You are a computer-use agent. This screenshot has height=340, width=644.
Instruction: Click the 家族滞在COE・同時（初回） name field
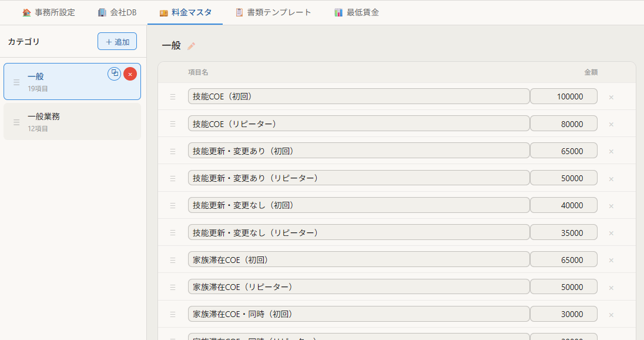point(359,314)
